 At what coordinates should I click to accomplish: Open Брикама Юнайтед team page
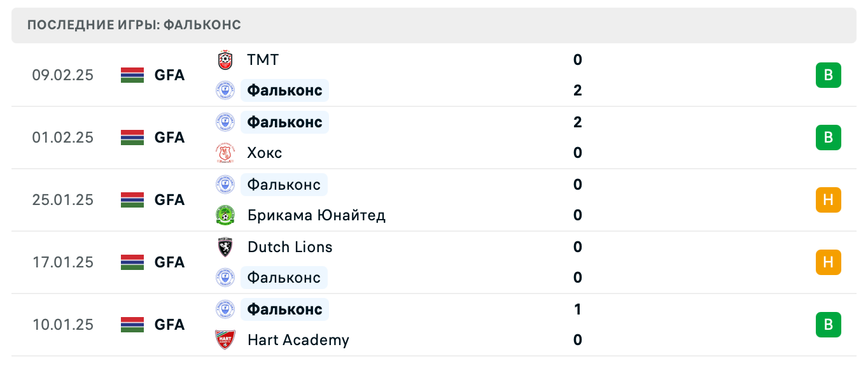(316, 216)
